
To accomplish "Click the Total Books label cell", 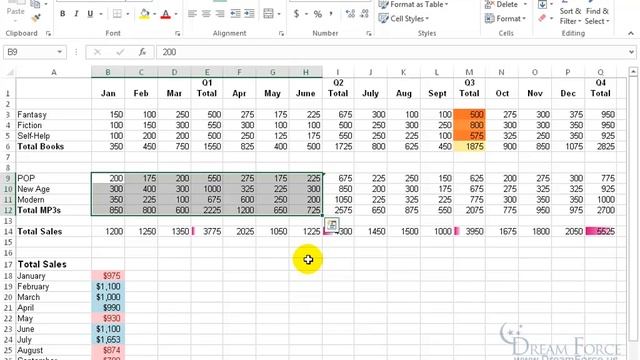I will point(53,147).
